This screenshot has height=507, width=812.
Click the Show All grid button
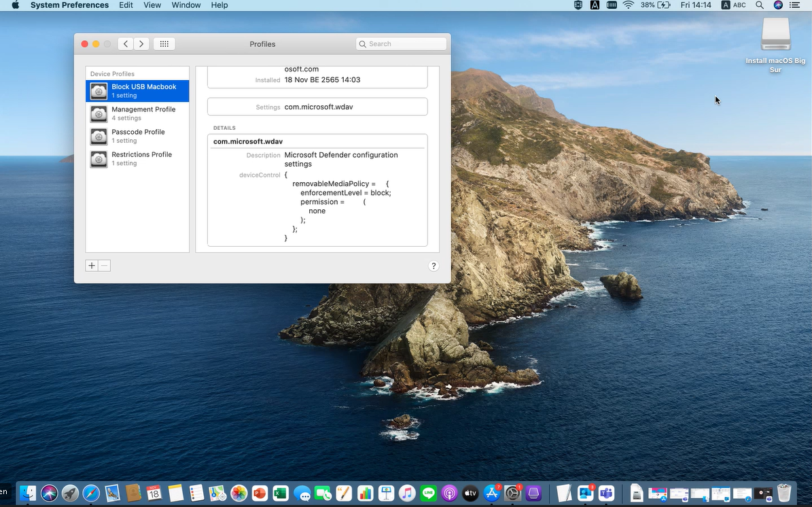click(164, 44)
